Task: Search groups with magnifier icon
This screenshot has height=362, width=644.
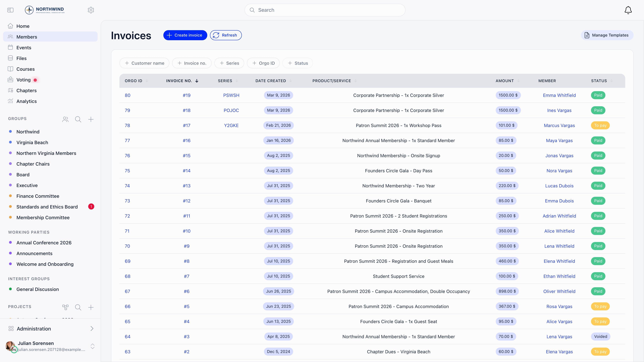Action: coord(78,119)
